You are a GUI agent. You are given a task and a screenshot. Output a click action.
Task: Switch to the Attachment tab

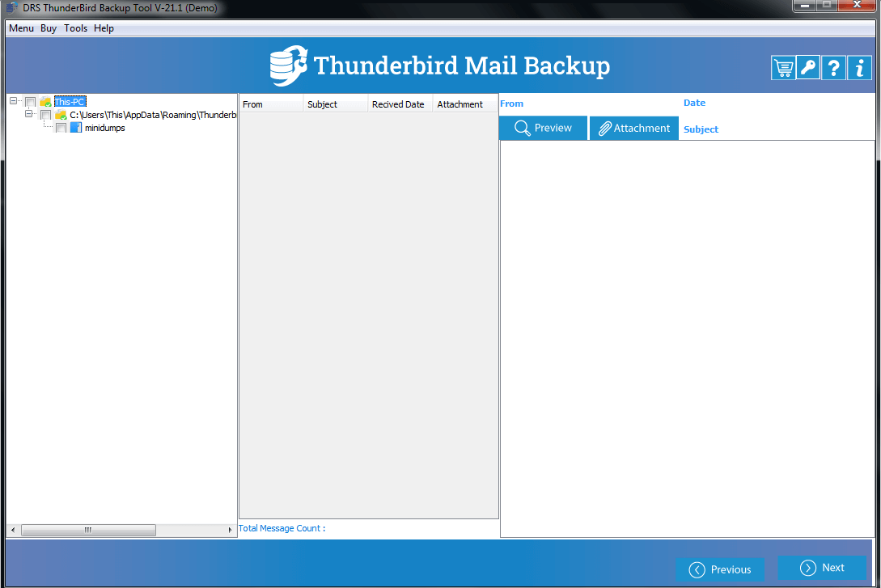(633, 128)
